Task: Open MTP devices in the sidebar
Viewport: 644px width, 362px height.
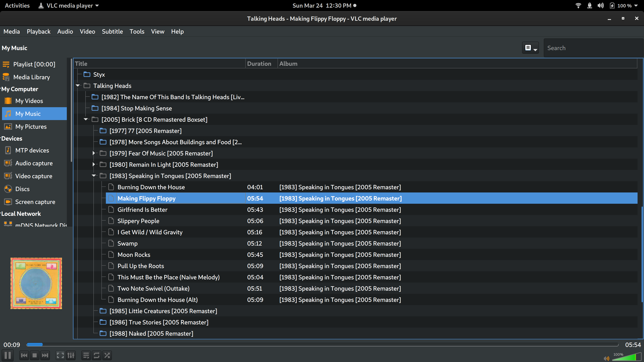Action: [x=34, y=150]
